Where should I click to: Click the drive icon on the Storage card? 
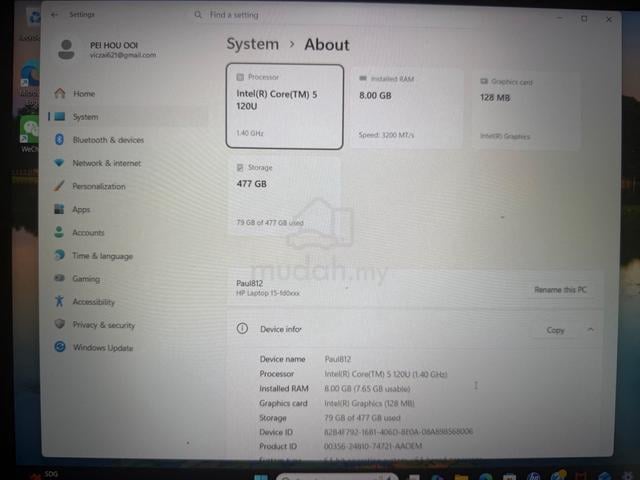pyautogui.click(x=240, y=167)
